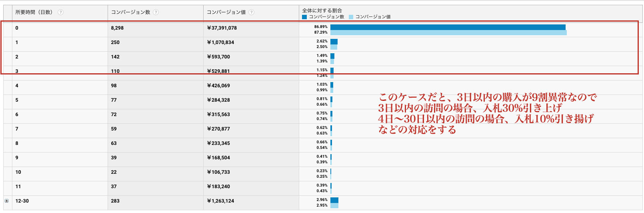Expand the 12-30 days row

click(6, 201)
